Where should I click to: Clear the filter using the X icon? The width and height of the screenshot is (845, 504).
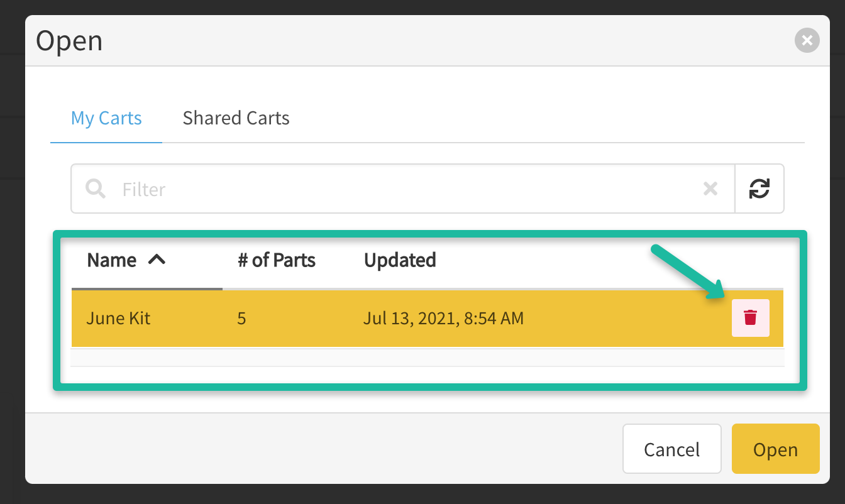(710, 189)
